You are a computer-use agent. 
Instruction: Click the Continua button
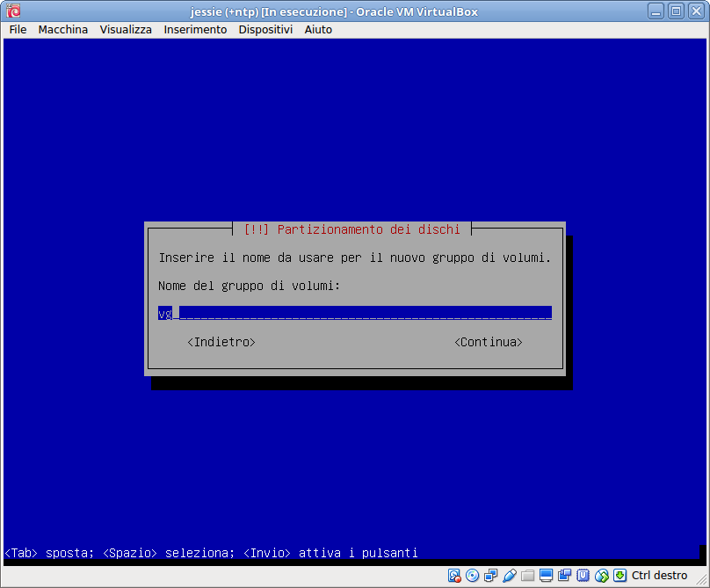click(x=489, y=342)
